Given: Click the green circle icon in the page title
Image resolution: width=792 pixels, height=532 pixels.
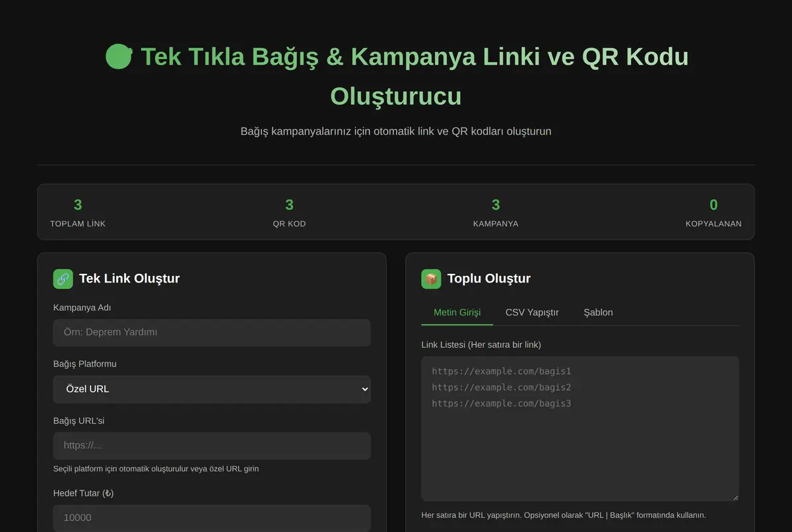Looking at the screenshot, I should coord(119,57).
